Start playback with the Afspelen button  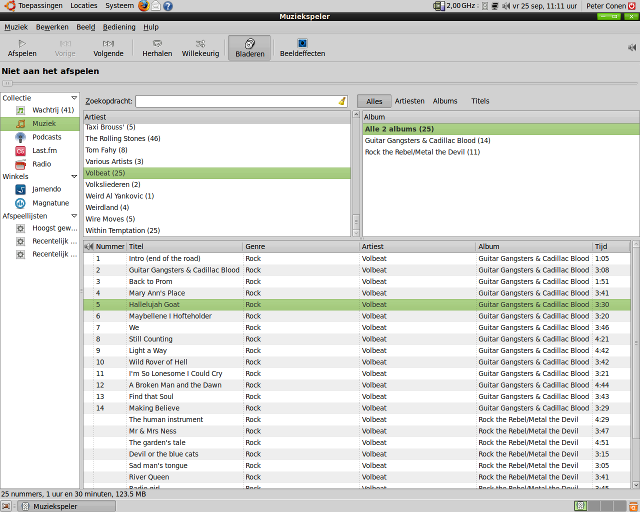pos(22,49)
